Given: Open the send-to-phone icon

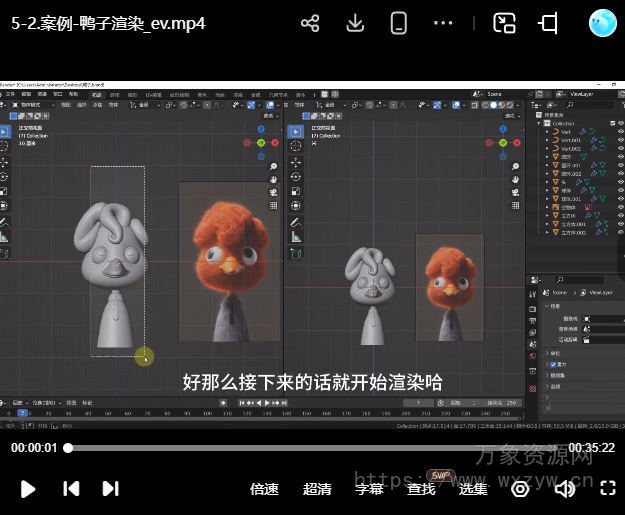Looking at the screenshot, I should tap(399, 23).
